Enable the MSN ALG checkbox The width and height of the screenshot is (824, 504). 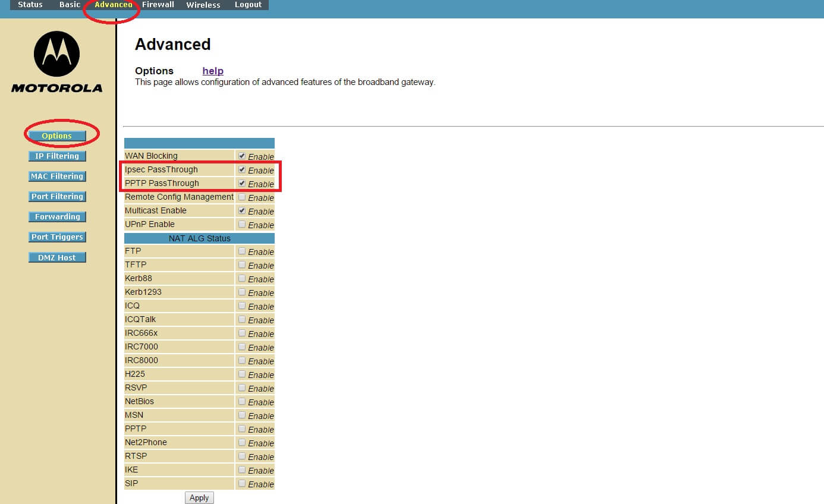pos(242,415)
